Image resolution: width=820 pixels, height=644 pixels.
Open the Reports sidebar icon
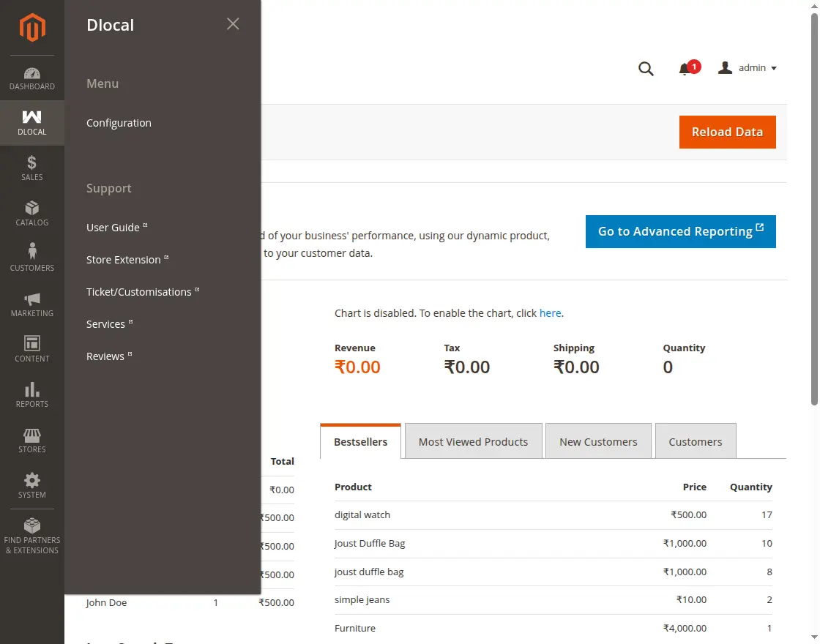coord(31,394)
